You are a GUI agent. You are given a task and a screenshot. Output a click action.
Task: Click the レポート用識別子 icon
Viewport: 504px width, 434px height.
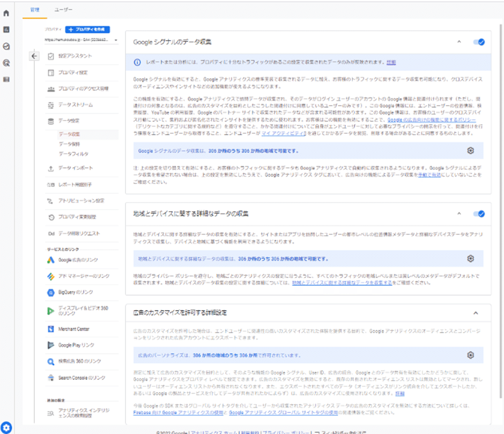coord(51,185)
